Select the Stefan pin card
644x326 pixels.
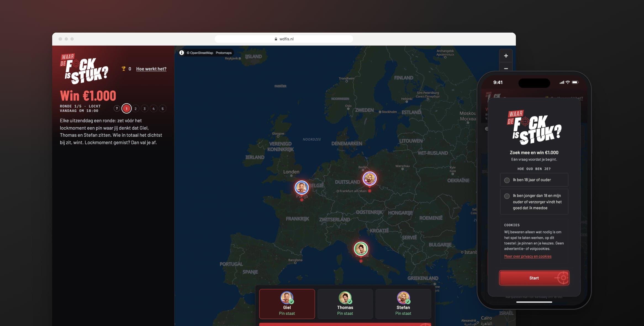coord(403,304)
